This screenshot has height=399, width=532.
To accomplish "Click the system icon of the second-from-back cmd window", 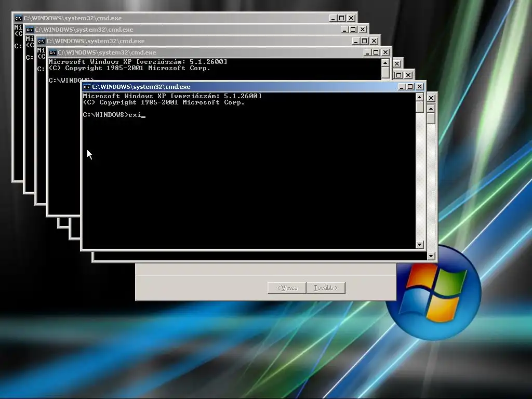I will point(30,30).
